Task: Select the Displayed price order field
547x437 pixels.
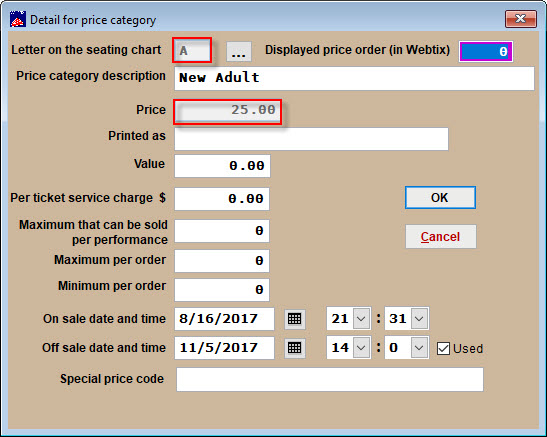Action: click(486, 52)
